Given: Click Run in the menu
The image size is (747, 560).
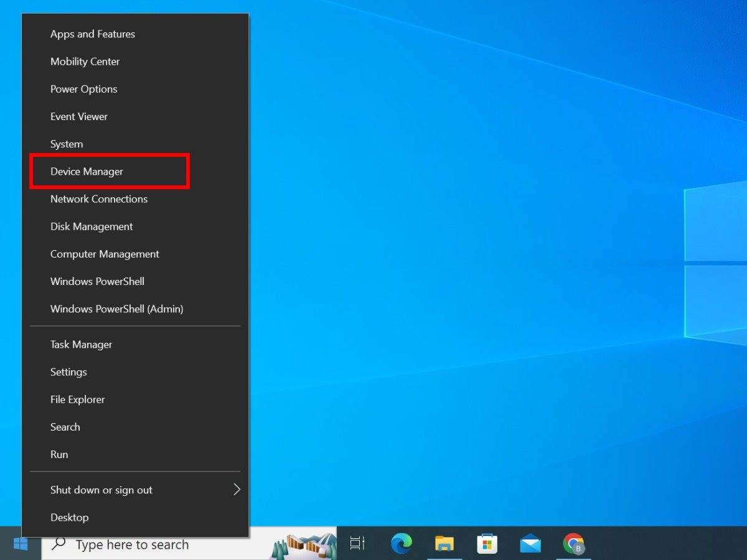Looking at the screenshot, I should [x=59, y=455].
